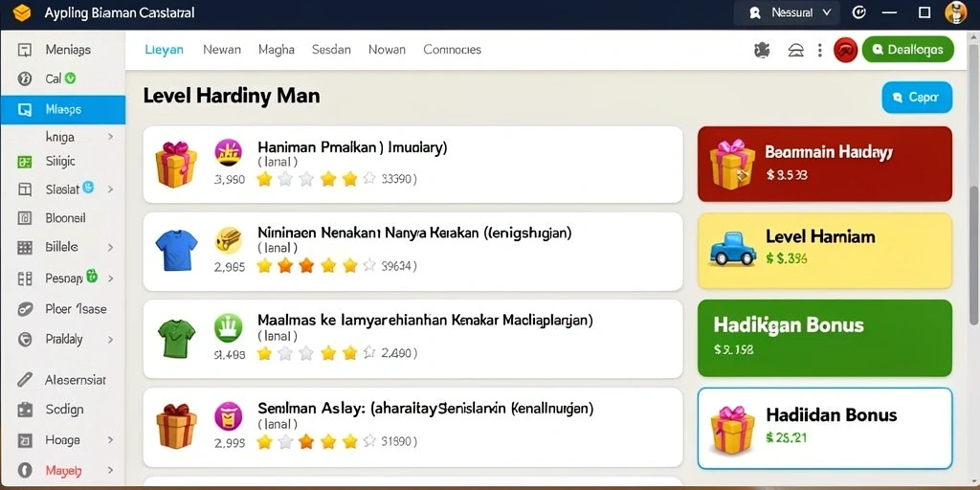Viewport: 980px width, 490px height.
Task: Click the circular icon beside Nessural
Action: pos(858,12)
